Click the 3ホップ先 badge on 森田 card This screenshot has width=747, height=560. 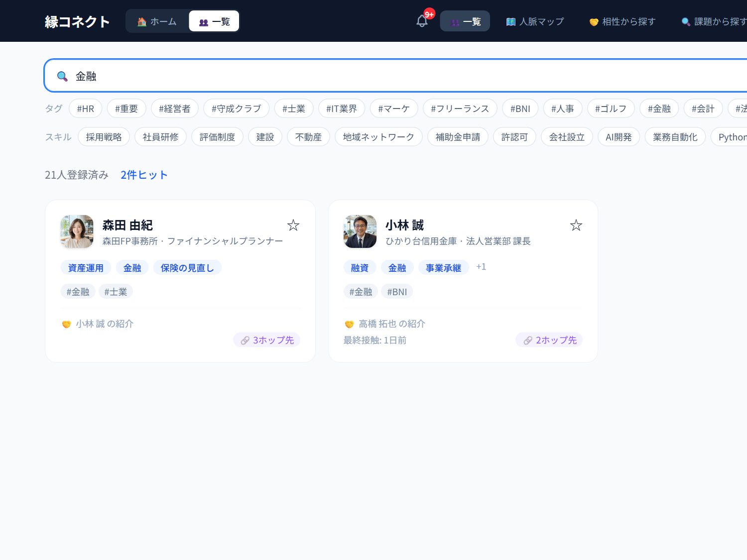(267, 340)
